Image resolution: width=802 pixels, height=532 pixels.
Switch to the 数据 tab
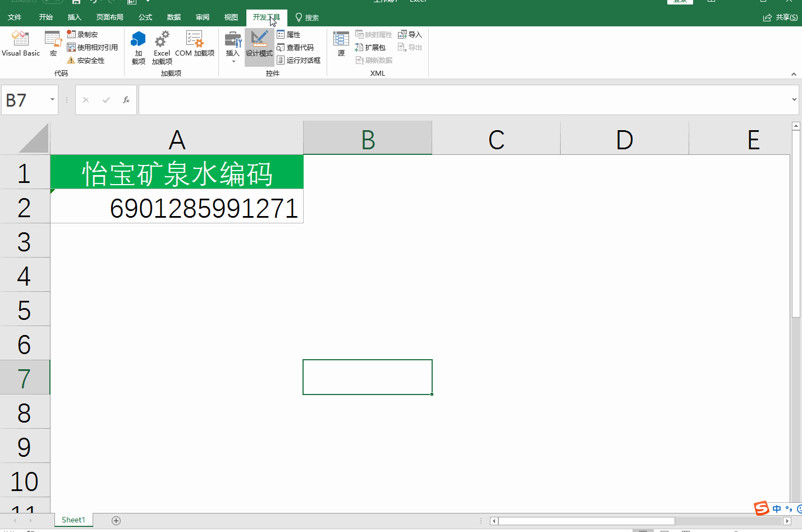pos(174,17)
